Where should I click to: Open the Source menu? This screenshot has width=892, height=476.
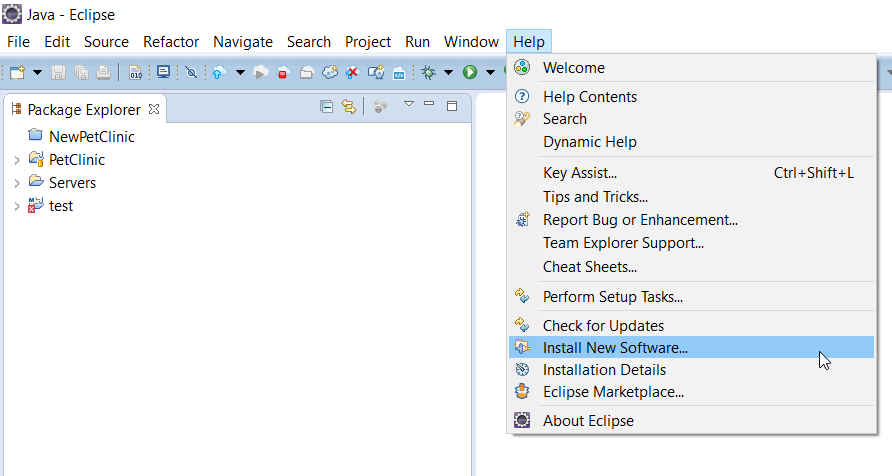pyautogui.click(x=106, y=42)
